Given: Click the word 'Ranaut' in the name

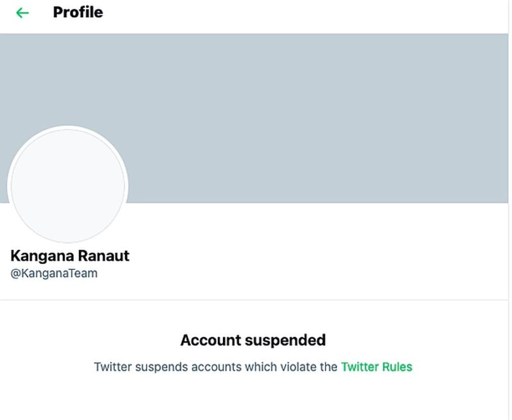Looking at the screenshot, I should [104, 256].
